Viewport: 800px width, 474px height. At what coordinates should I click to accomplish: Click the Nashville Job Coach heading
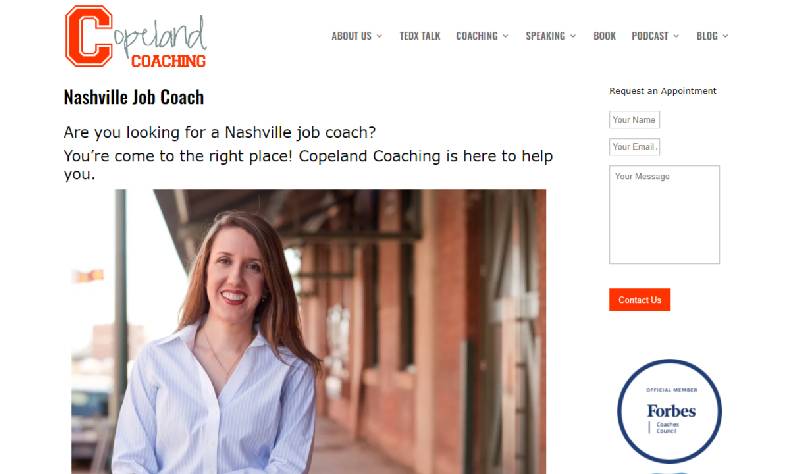(x=134, y=97)
